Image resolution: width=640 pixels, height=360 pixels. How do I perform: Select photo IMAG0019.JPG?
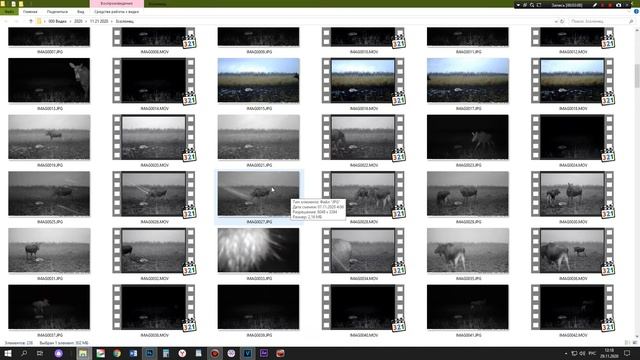click(x=49, y=137)
